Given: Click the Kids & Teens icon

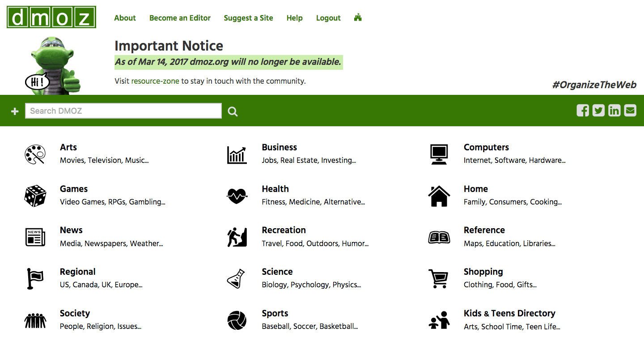Looking at the screenshot, I should pyautogui.click(x=439, y=320).
